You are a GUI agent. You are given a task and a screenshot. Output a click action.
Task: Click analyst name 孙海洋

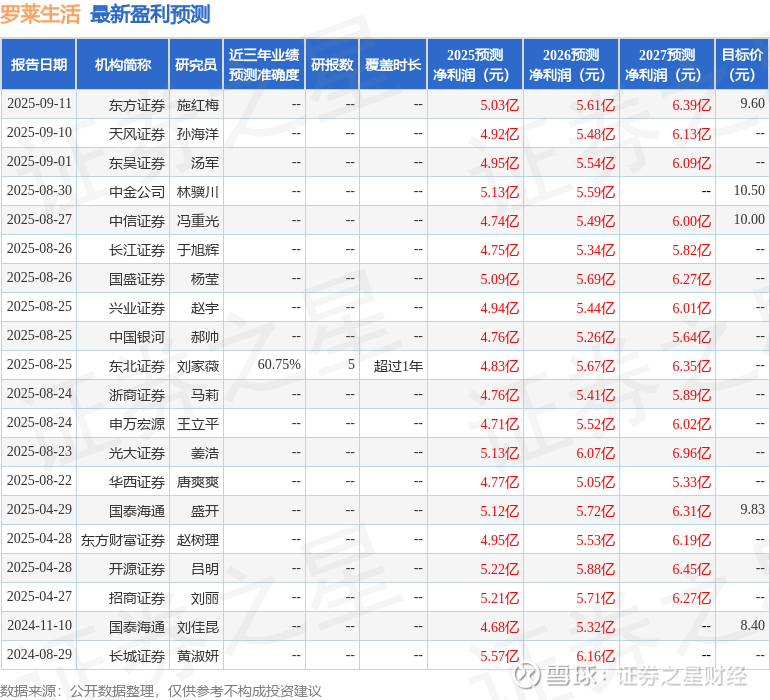[x=197, y=134]
